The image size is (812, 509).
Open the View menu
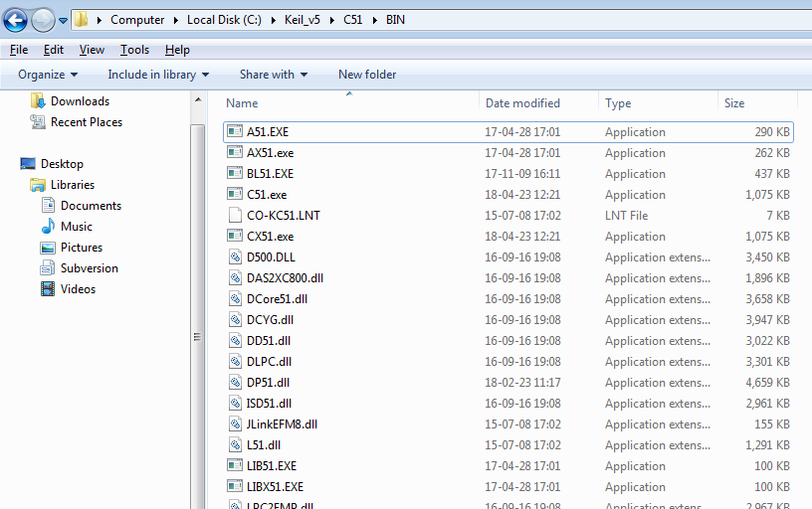point(92,50)
